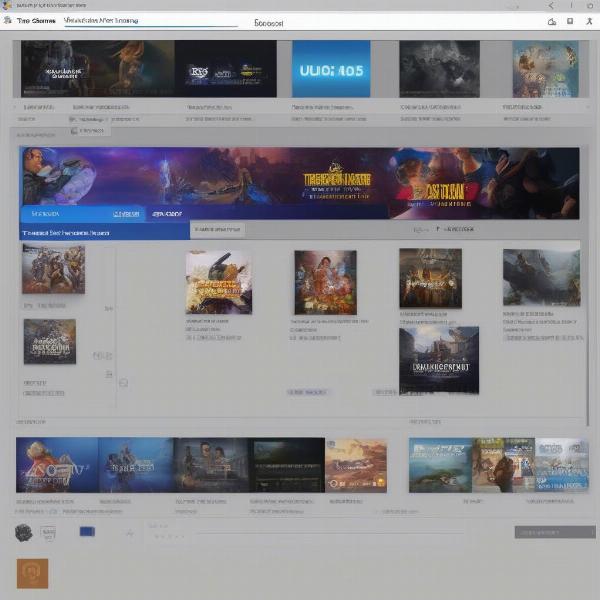Click the gray button next to the blue header bar
Screen dimensions: 600x600
pyautogui.click(x=217, y=230)
